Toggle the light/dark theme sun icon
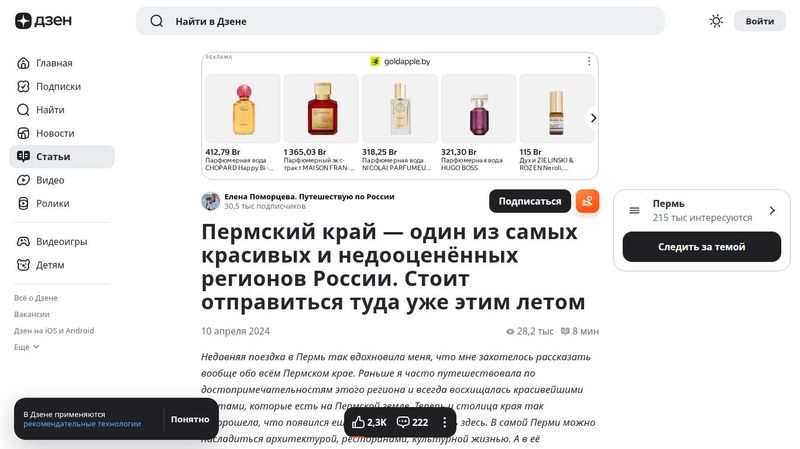This screenshot has height=449, width=800. 716,21
